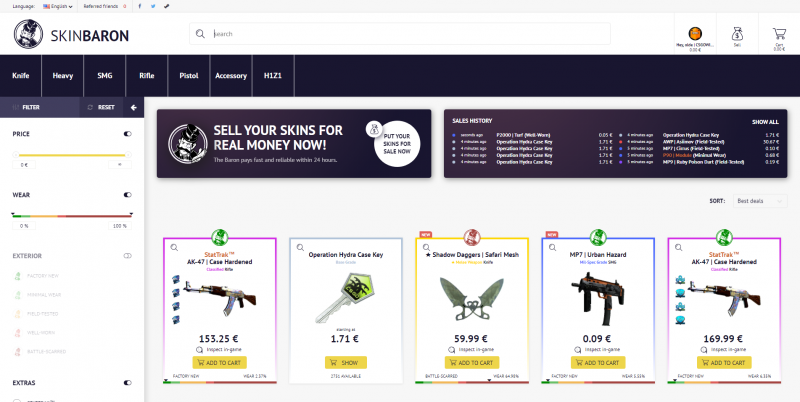This screenshot has height=402, width=800.
Task: Zoom Shadow Daggers Safari Mesh card
Action: point(427,247)
